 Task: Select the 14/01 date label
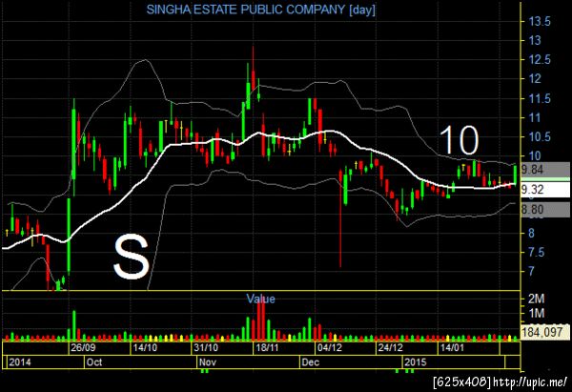pos(452,347)
